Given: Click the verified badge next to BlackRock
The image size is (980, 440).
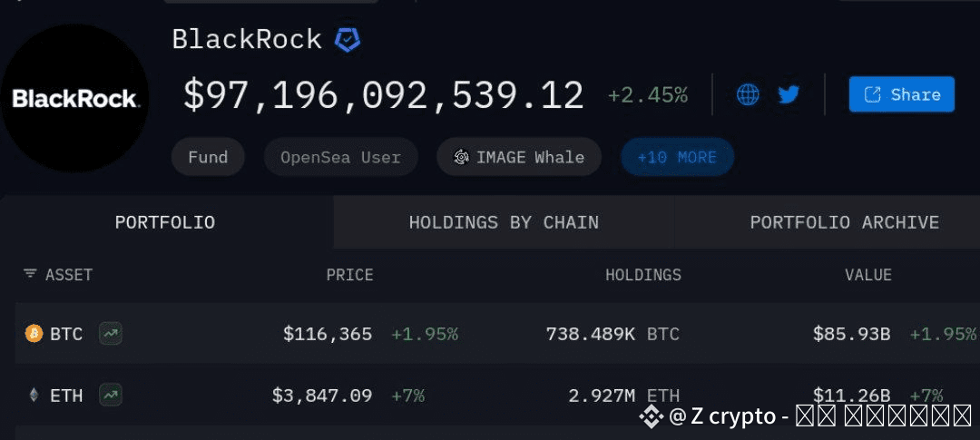Looking at the screenshot, I should coord(347,40).
